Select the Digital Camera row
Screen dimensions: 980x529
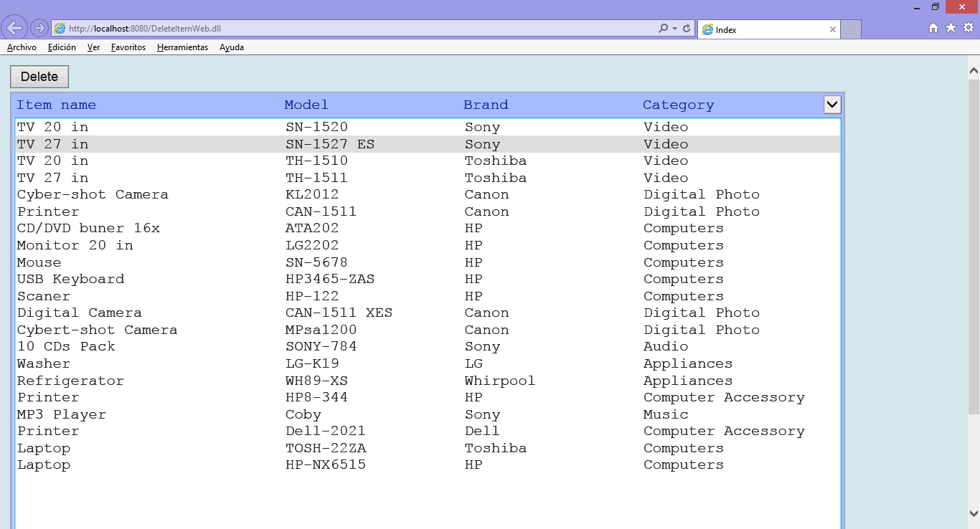(x=428, y=313)
